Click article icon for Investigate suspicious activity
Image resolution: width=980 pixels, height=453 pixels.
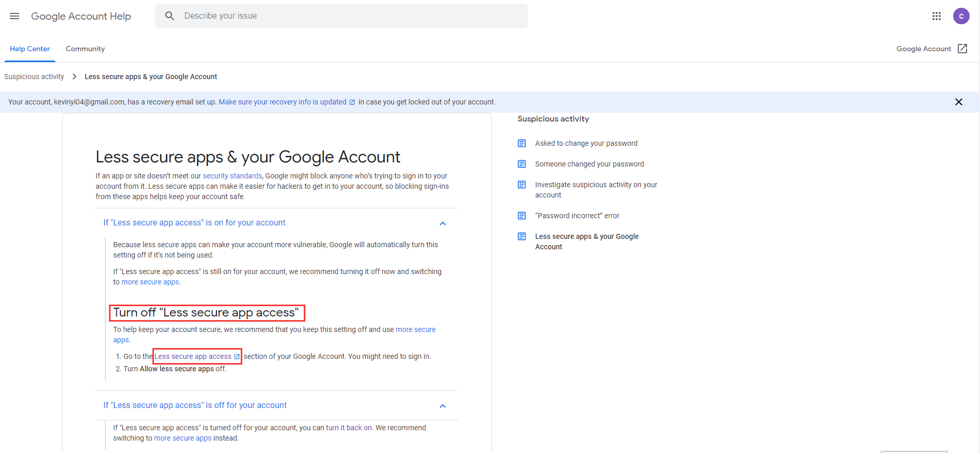point(522,185)
